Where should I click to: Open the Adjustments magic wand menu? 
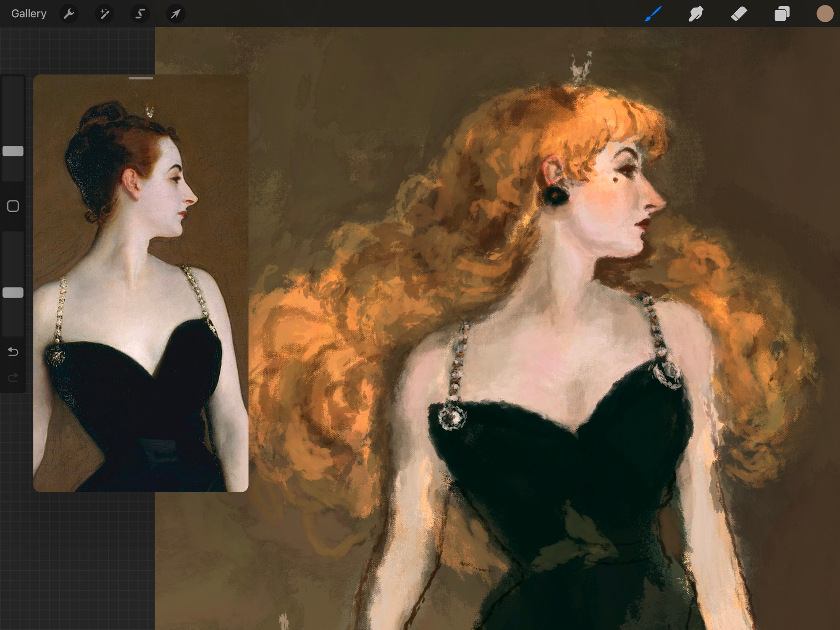[104, 14]
